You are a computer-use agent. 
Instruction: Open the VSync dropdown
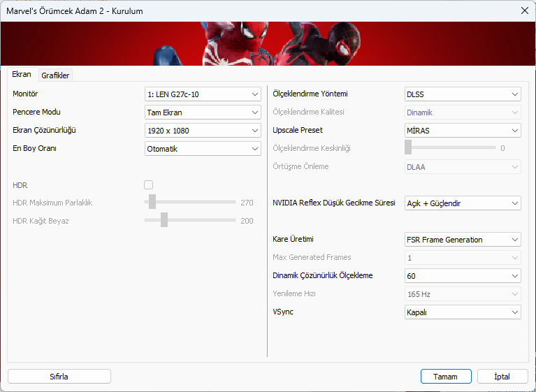coord(463,312)
